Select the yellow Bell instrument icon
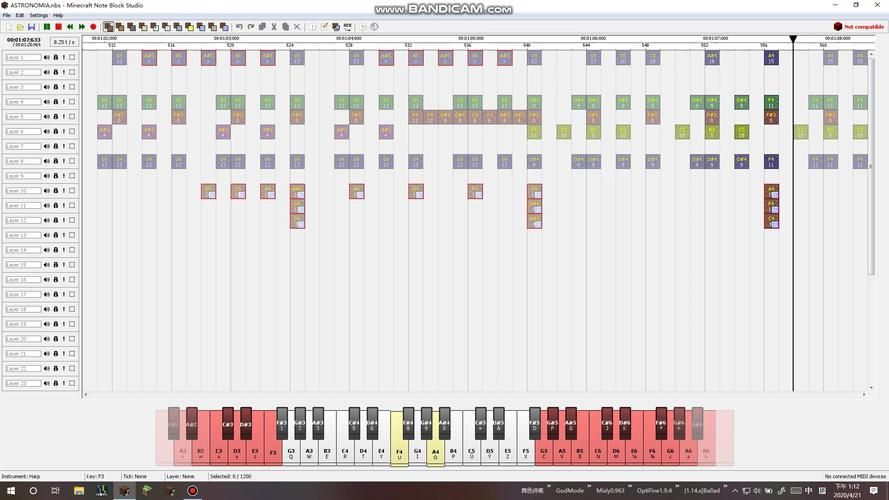Image resolution: width=889 pixels, height=500 pixels. click(189, 27)
